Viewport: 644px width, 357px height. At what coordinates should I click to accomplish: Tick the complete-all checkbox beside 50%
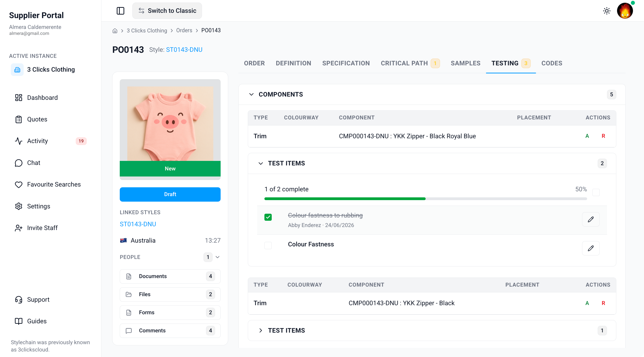click(596, 193)
